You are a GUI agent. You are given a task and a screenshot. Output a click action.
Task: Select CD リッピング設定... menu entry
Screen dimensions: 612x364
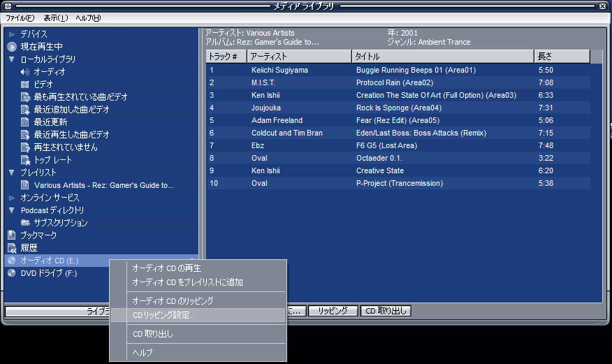coord(198,315)
